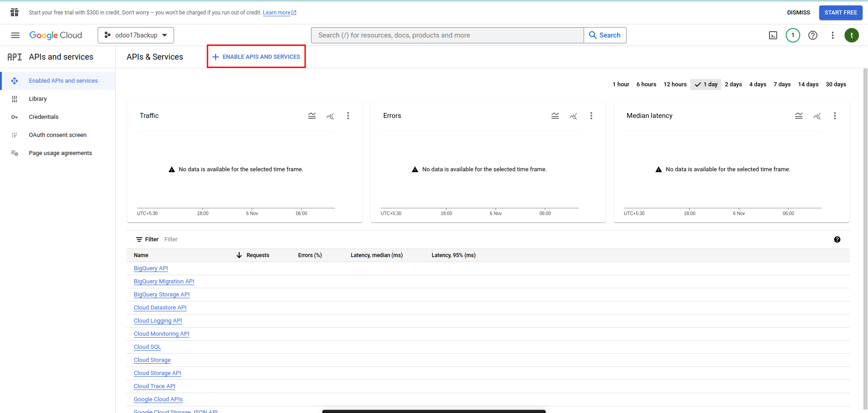Open the BigQuery API link
This screenshot has height=413, width=868.
[x=151, y=268]
